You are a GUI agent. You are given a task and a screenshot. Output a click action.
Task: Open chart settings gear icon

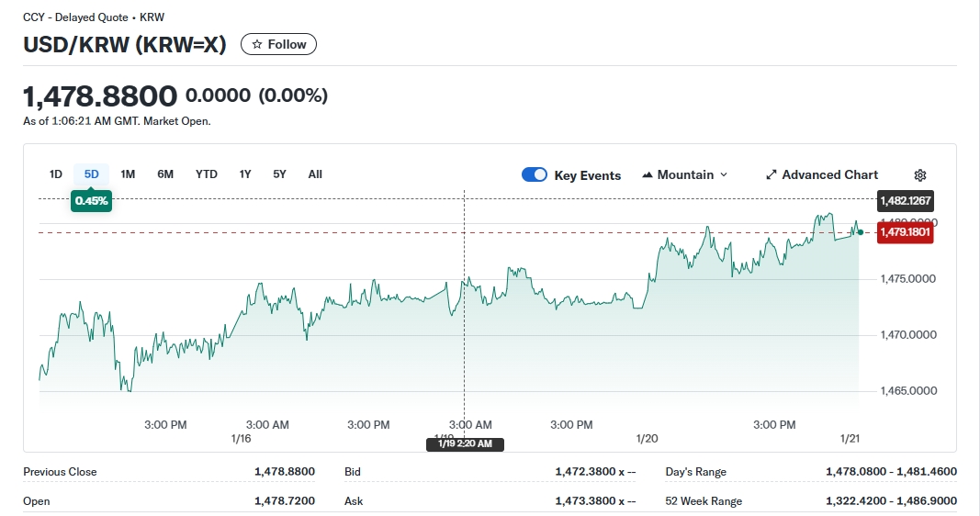tap(920, 175)
